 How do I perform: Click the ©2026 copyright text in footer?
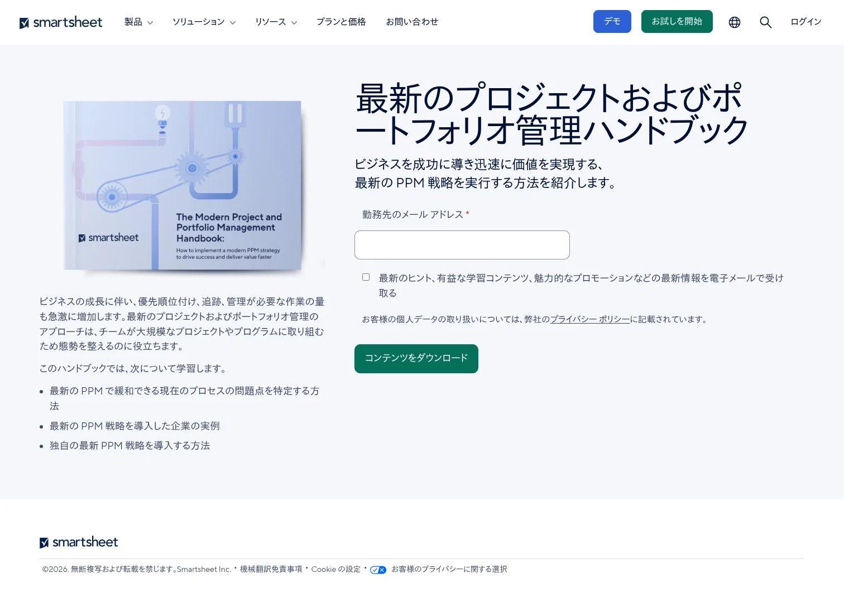[137, 569]
